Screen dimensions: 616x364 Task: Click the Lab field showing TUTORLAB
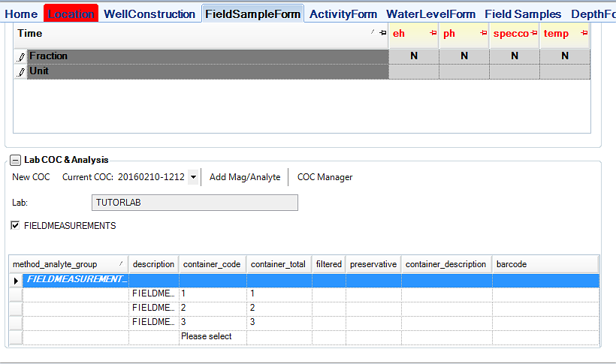coord(195,203)
